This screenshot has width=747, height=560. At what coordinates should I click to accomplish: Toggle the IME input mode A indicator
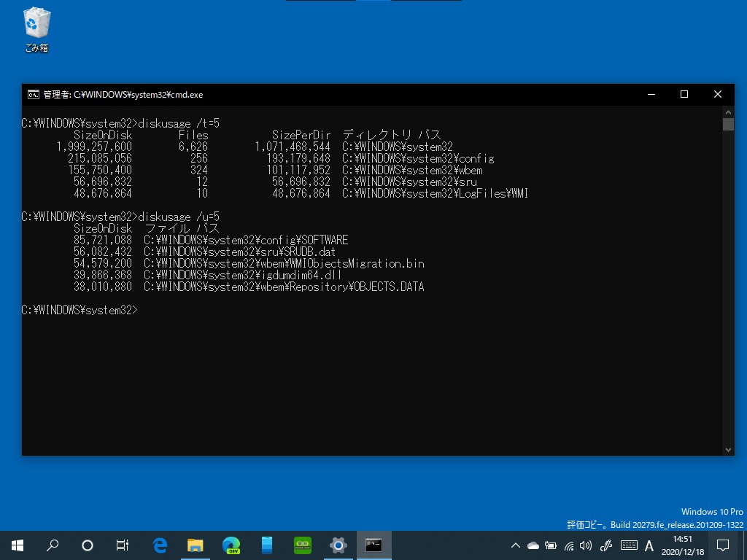[x=649, y=545]
